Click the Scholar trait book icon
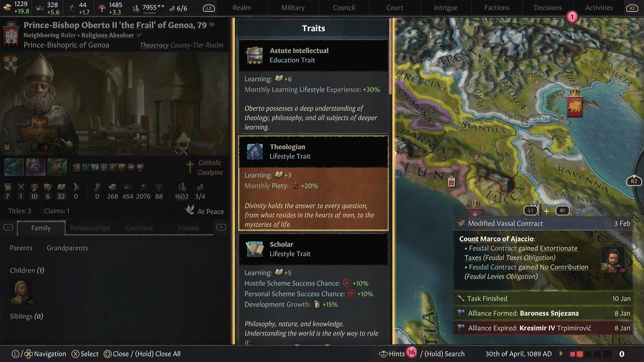Image resolution: width=644 pixels, height=362 pixels. 255,249
